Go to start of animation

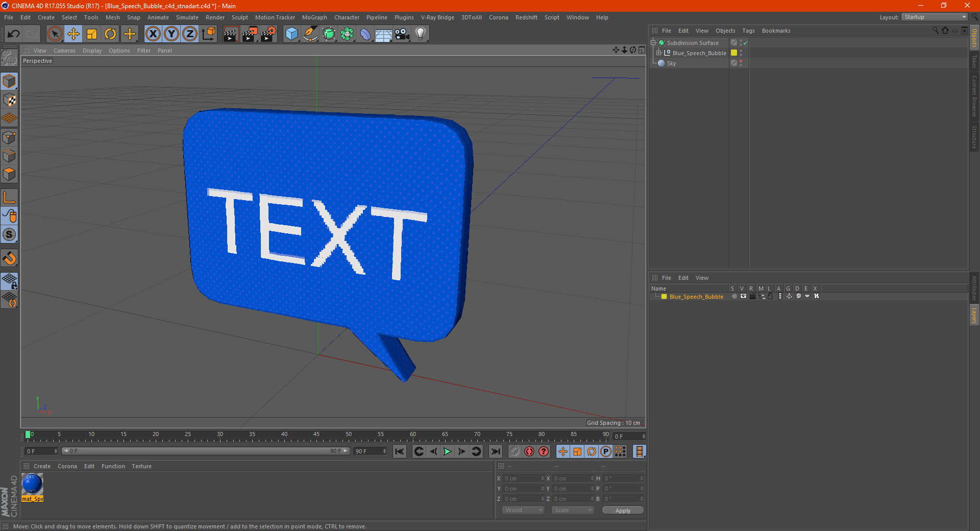(400, 451)
